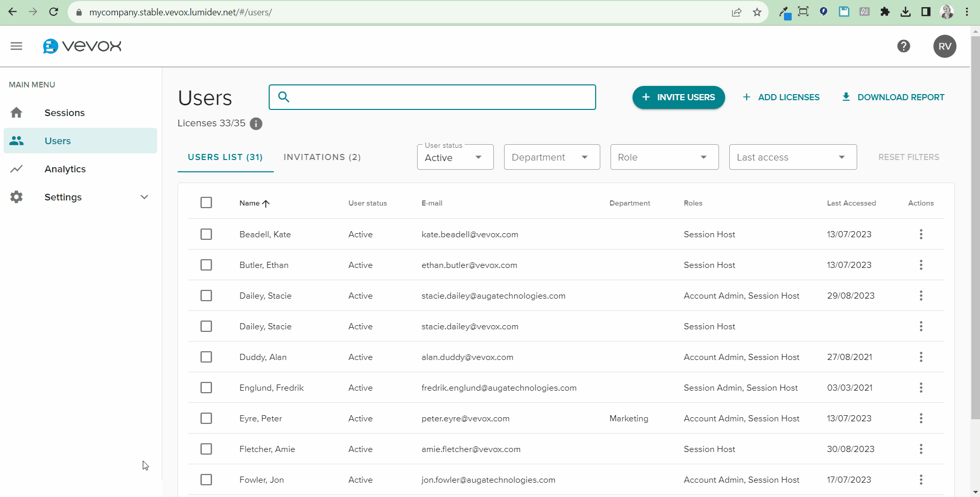
Task: Click Download Report
Action: (893, 97)
